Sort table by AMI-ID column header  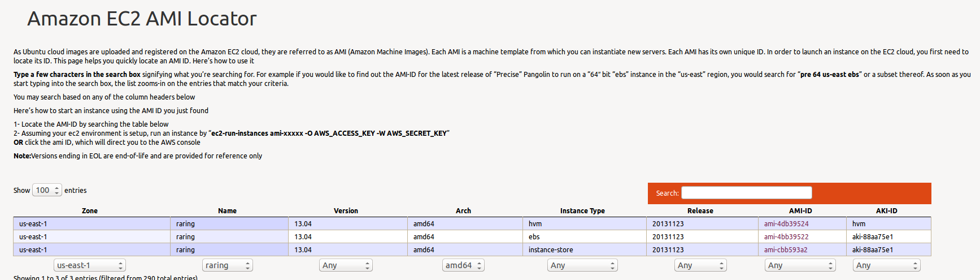click(x=800, y=211)
